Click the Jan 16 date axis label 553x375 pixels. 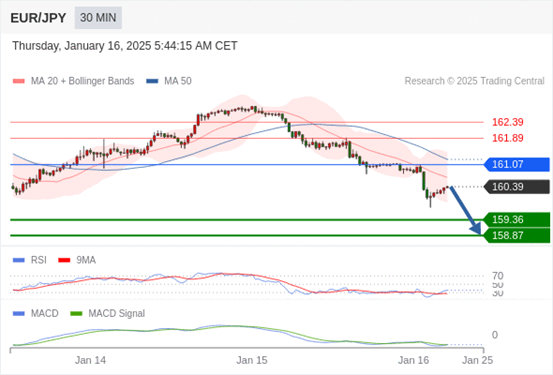pyautogui.click(x=413, y=360)
